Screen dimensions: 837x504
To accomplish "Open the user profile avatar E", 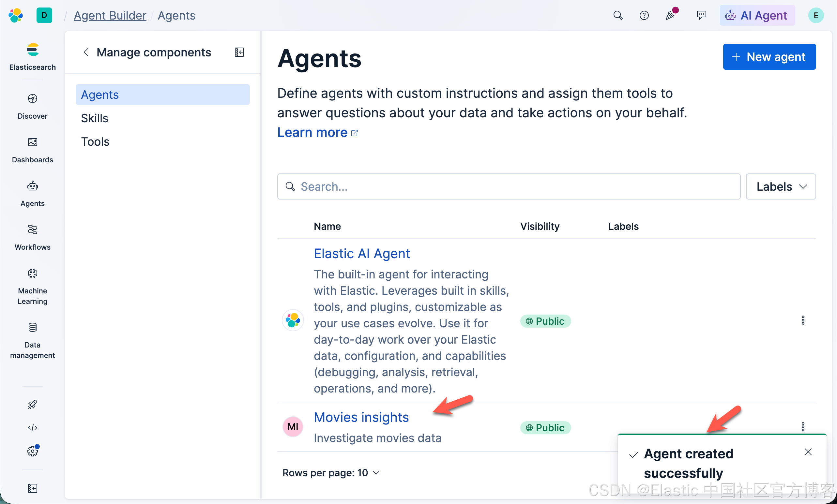I will tap(815, 15).
